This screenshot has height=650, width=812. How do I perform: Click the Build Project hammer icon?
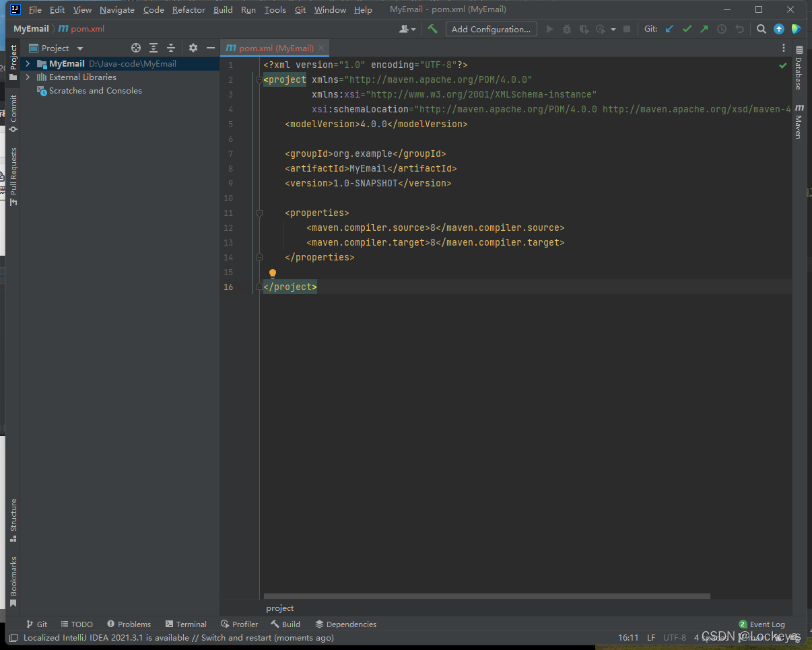(x=433, y=29)
